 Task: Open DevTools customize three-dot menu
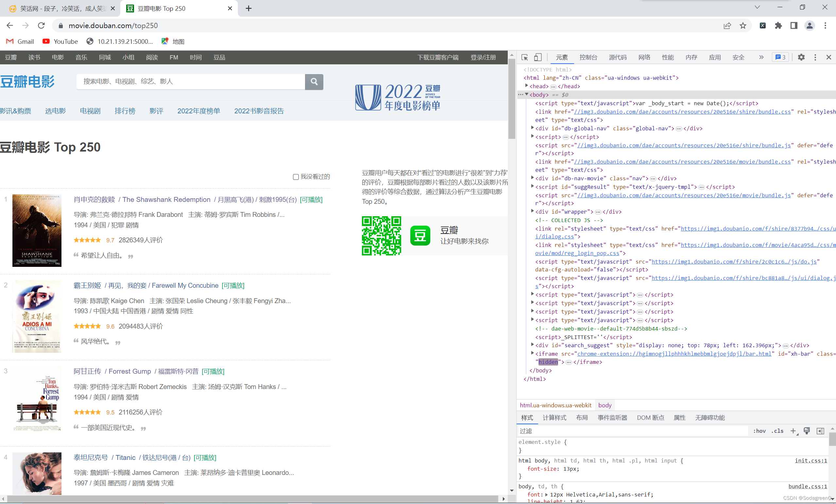[x=815, y=57]
